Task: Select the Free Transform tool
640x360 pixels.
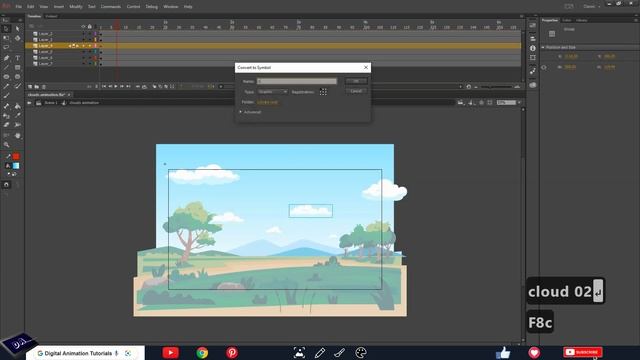Action: (x=6, y=38)
